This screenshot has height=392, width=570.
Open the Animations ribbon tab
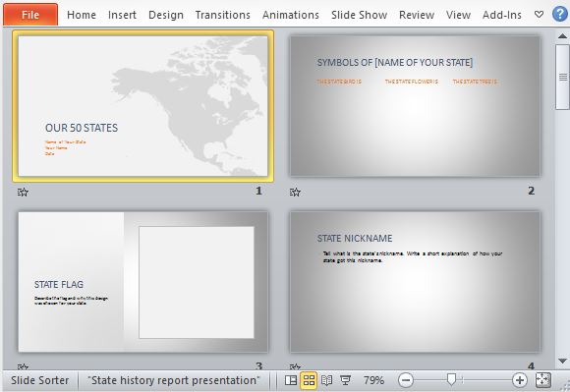click(291, 15)
